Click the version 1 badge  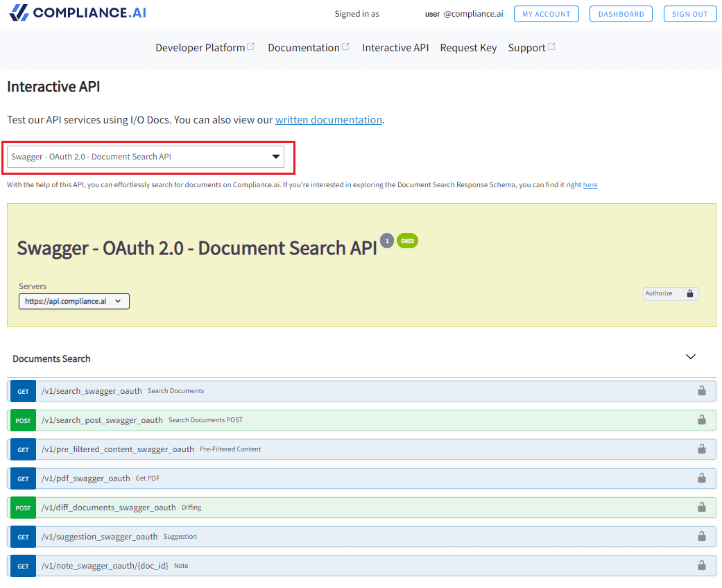click(x=387, y=241)
